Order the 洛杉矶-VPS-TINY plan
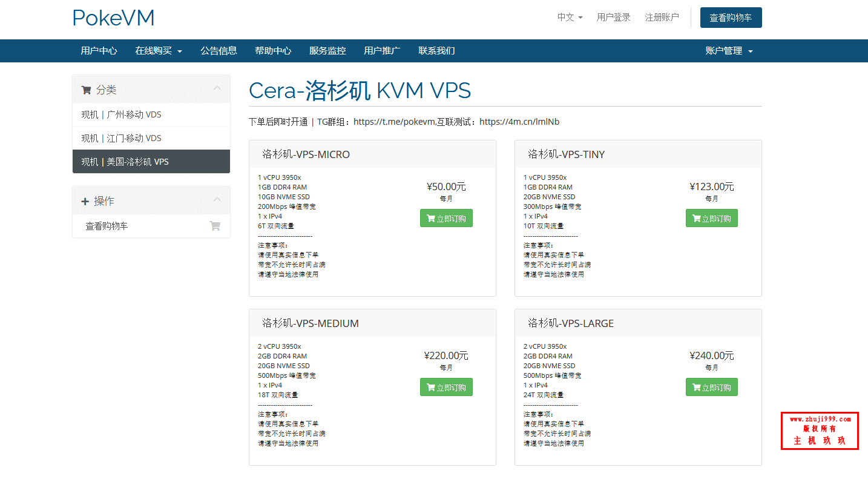 coord(711,219)
